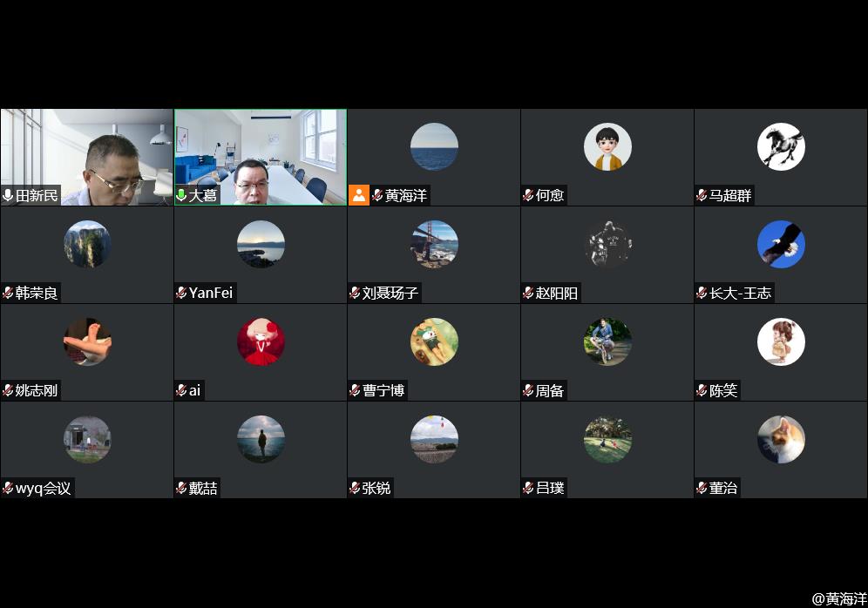Select 田新民's video feed
Screen dimensions: 868x608
tap(87, 157)
